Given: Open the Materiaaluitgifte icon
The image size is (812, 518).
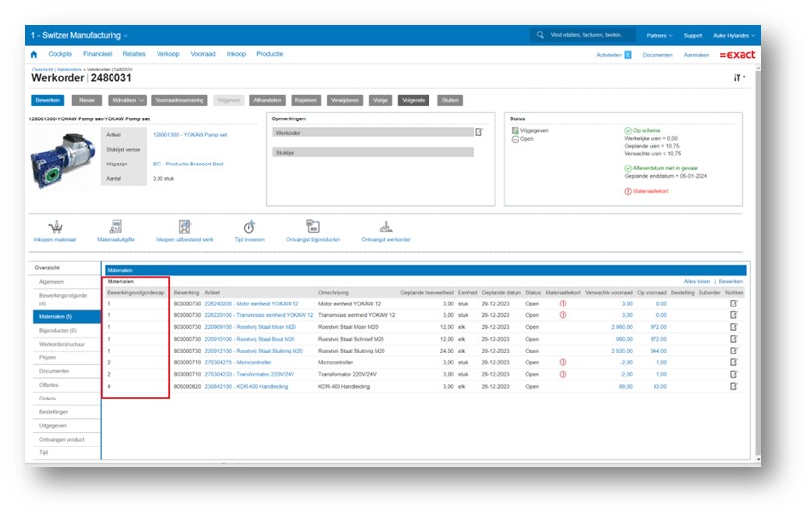Looking at the screenshot, I should [x=116, y=226].
